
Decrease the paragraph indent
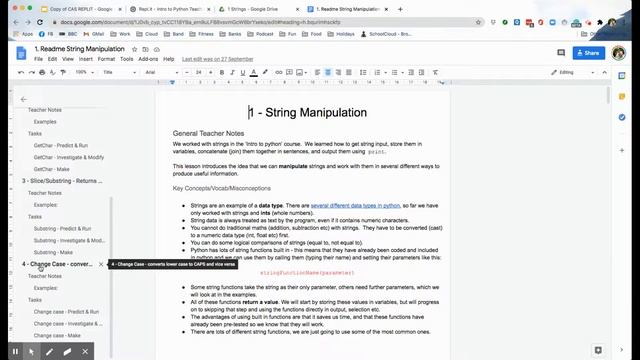411,72
